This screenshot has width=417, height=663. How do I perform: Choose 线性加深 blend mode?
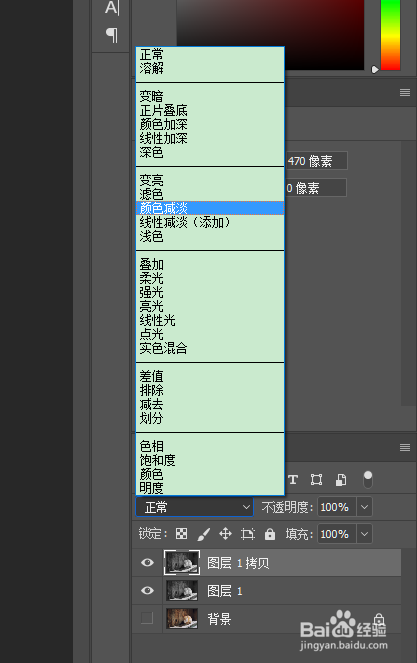pyautogui.click(x=210, y=138)
